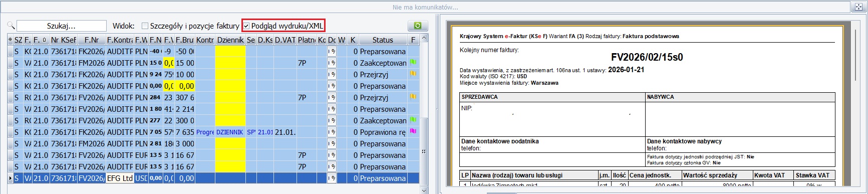Click the 3 000 gross amount cell
The width and height of the screenshot is (868, 194).
pos(185,143)
